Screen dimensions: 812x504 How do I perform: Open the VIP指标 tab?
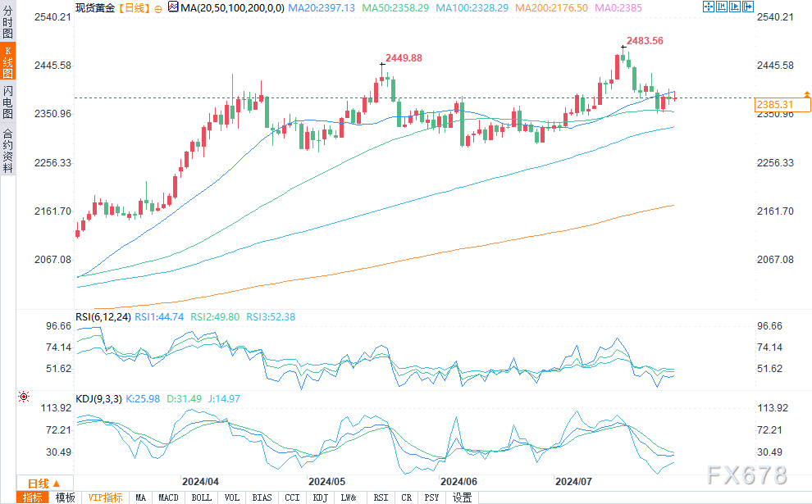click(x=105, y=497)
